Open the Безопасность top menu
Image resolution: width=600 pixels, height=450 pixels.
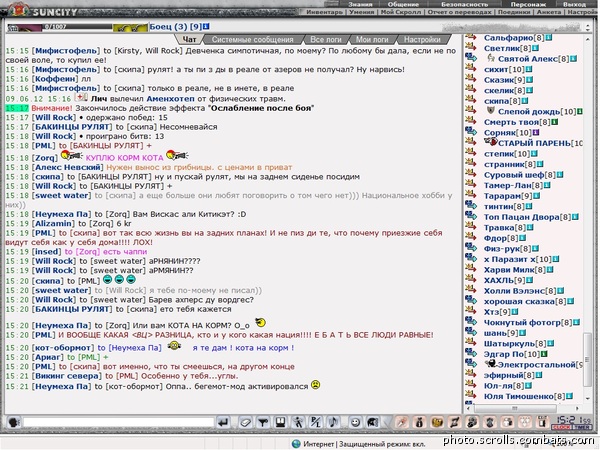tap(465, 4)
